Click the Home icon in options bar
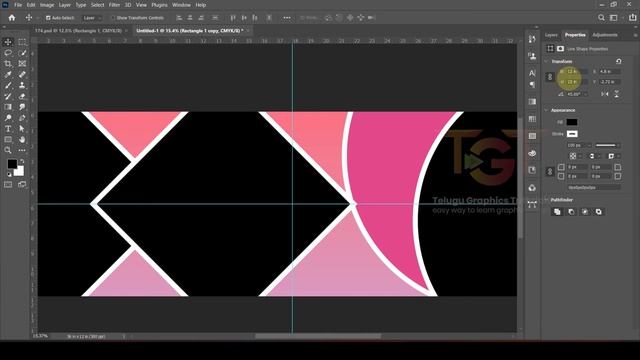The width and height of the screenshot is (640, 360). [12, 18]
